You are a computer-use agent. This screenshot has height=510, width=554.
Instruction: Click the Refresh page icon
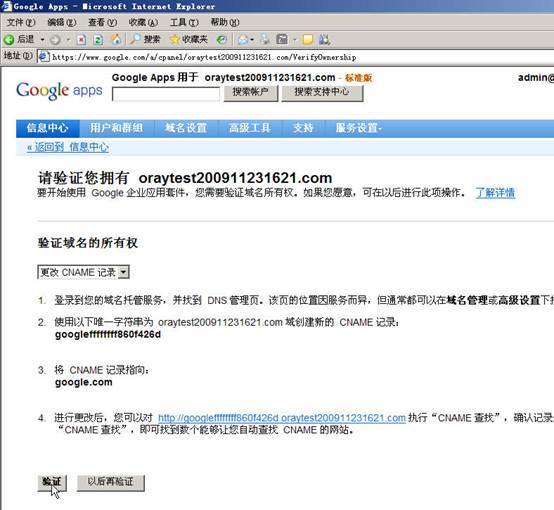pos(98,40)
